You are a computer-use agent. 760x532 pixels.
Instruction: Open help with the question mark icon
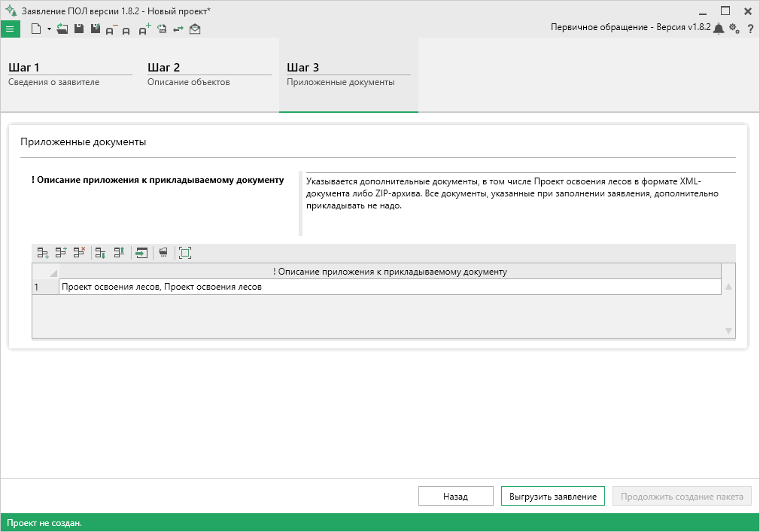pyautogui.click(x=749, y=29)
